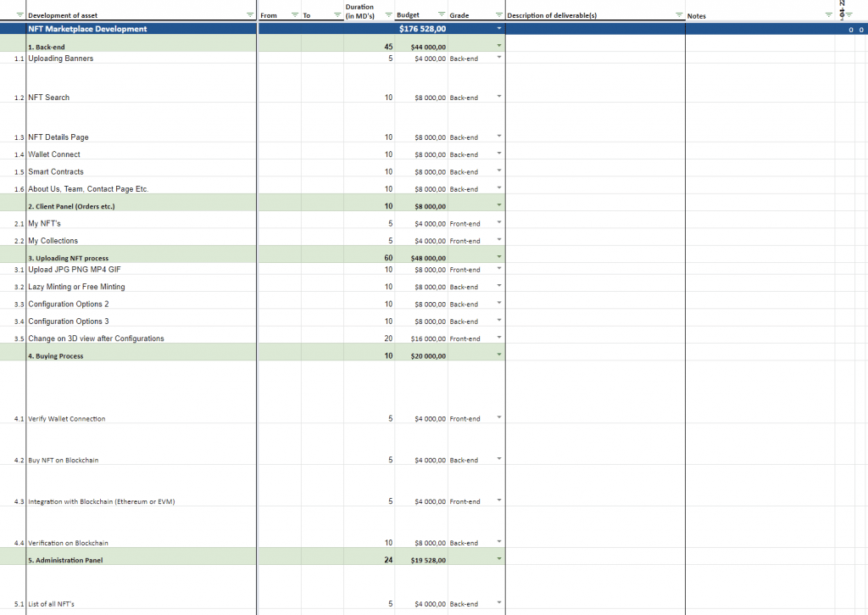Open filter icon at right of Development of asset column
Image resolution: width=868 pixels, height=615 pixels.
(x=250, y=15)
